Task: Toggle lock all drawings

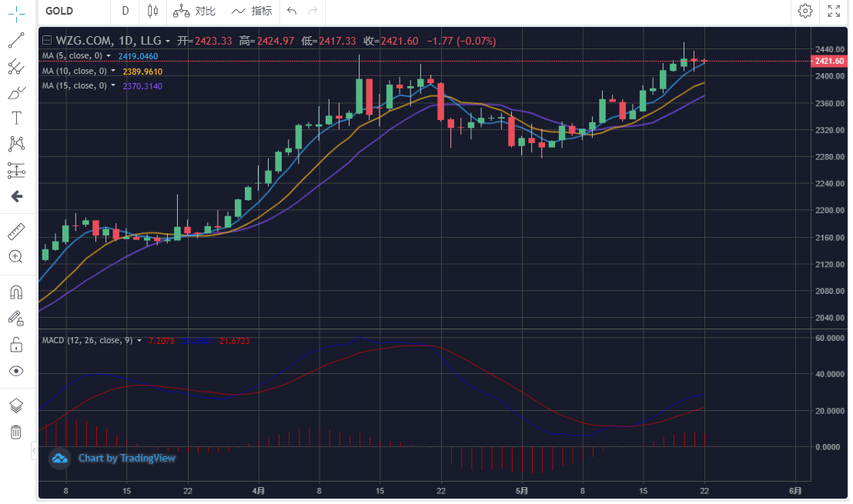Action: point(16,344)
